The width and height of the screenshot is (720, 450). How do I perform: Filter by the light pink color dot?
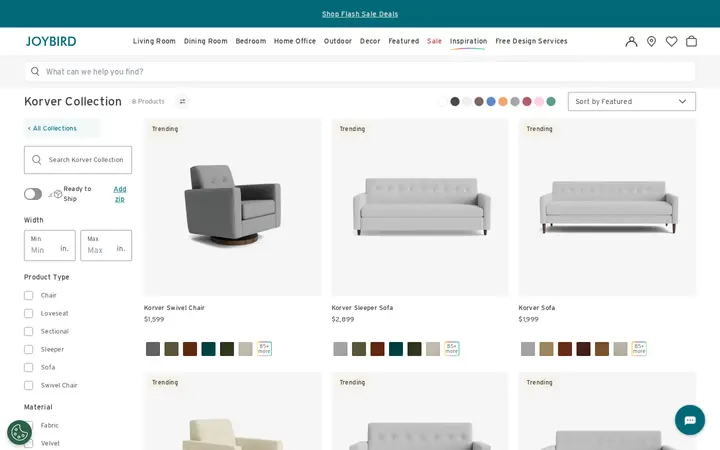[539, 101]
